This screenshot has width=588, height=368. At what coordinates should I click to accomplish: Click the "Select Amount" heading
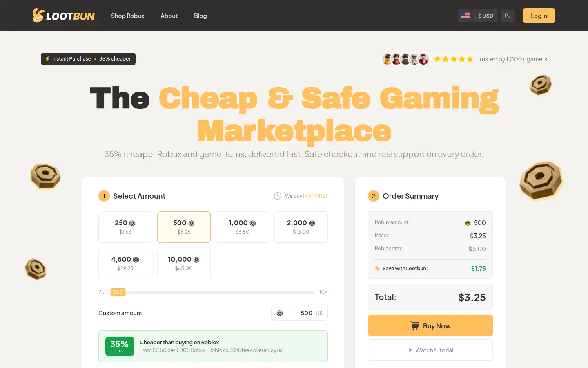(x=139, y=196)
